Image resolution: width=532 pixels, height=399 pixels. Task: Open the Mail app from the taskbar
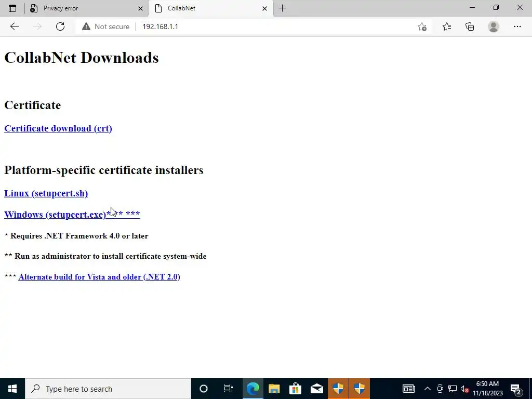click(316, 389)
